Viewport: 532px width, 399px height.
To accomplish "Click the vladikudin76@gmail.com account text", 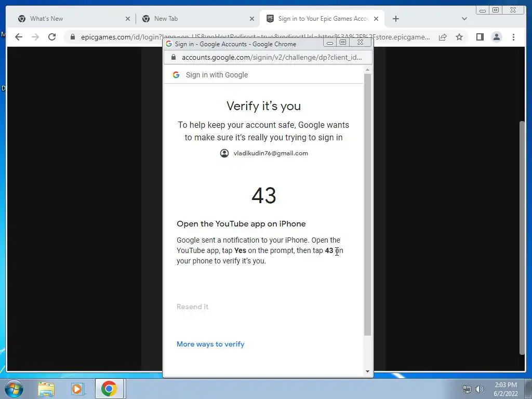I will tap(271, 153).
